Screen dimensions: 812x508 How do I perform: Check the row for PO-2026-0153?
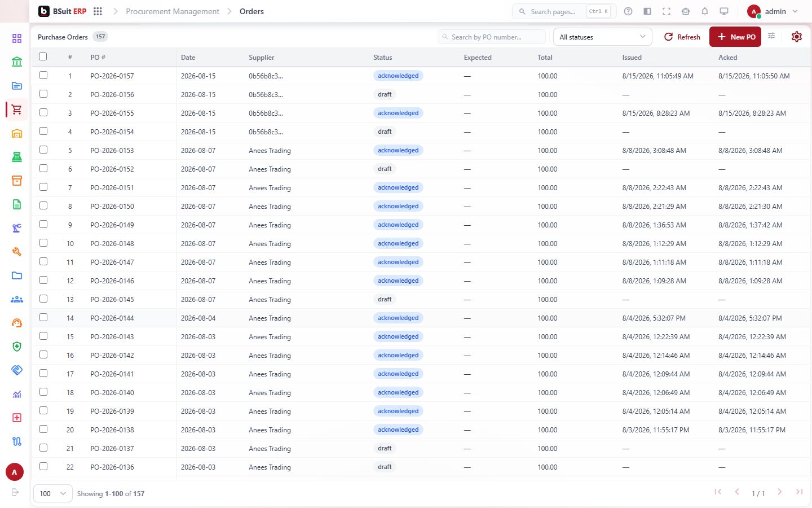click(43, 150)
